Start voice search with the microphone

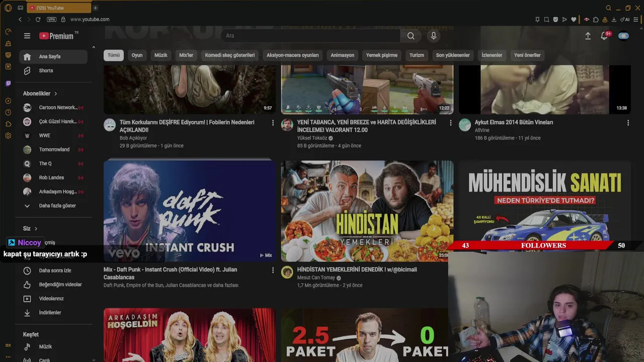(434, 36)
